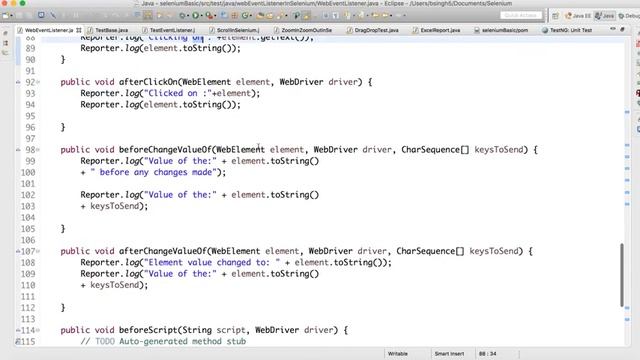Collapse the beforeScript method at line 114
Viewport: 640px width, 360px height.
(38, 330)
